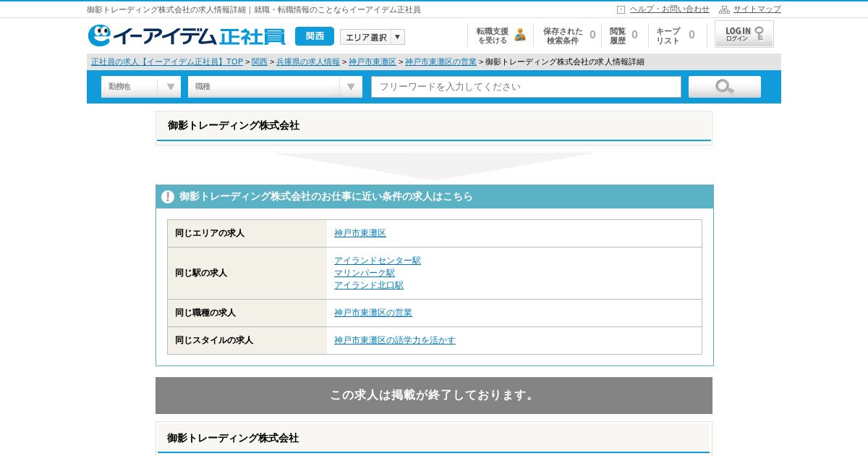Click the magnifier search button
Viewport: 868px width, 456px height.
724,87
